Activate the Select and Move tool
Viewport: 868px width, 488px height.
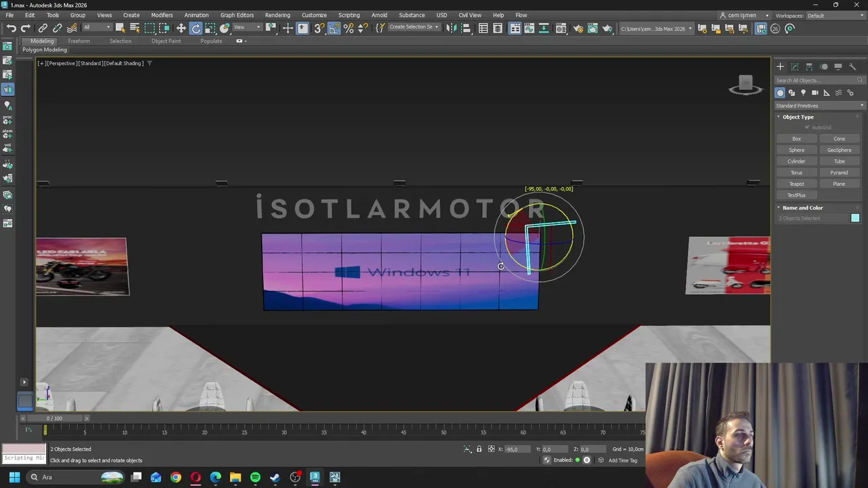tap(181, 28)
